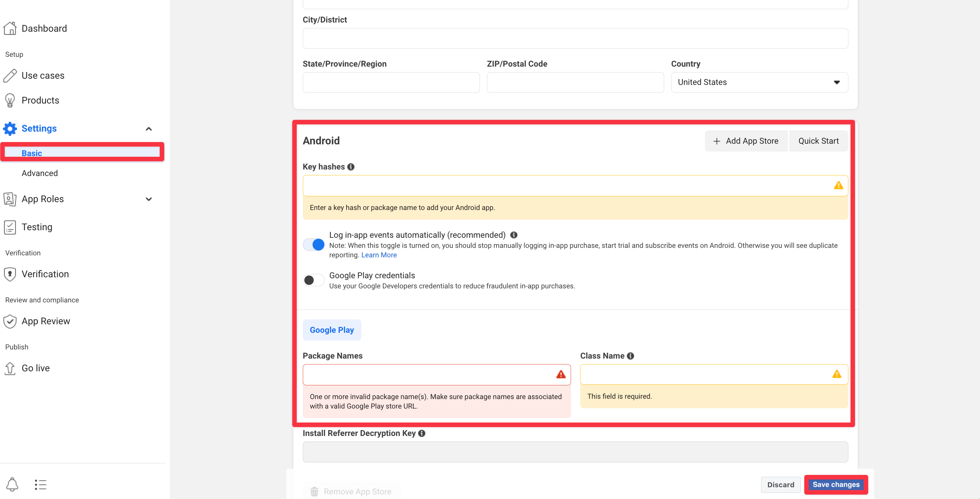Select the Advanced settings menu item
Viewport: 980px width, 499px height.
(x=40, y=172)
